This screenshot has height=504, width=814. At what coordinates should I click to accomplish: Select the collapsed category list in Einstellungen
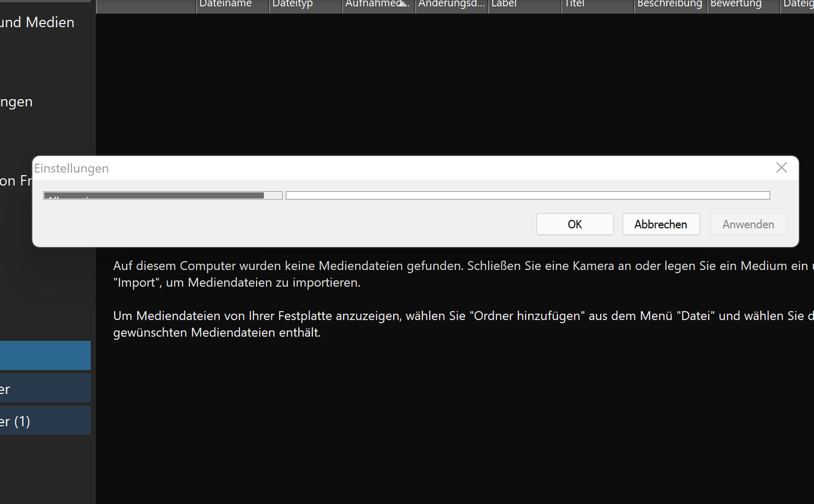click(162, 195)
